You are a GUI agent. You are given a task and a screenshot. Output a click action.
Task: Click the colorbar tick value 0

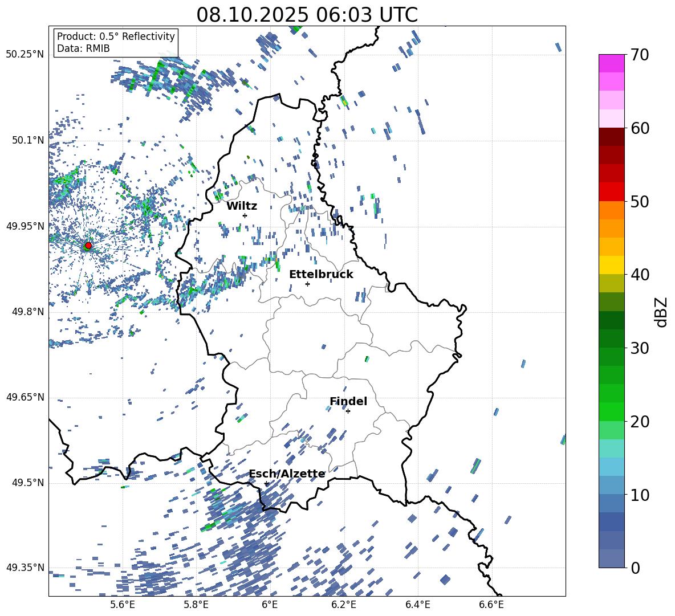click(635, 568)
